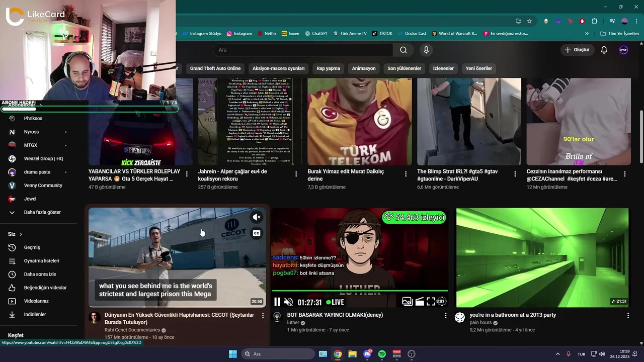Viewport: 644px width, 362px height.
Task: Toggle captions CC on CECOT preview
Action: click(x=257, y=233)
